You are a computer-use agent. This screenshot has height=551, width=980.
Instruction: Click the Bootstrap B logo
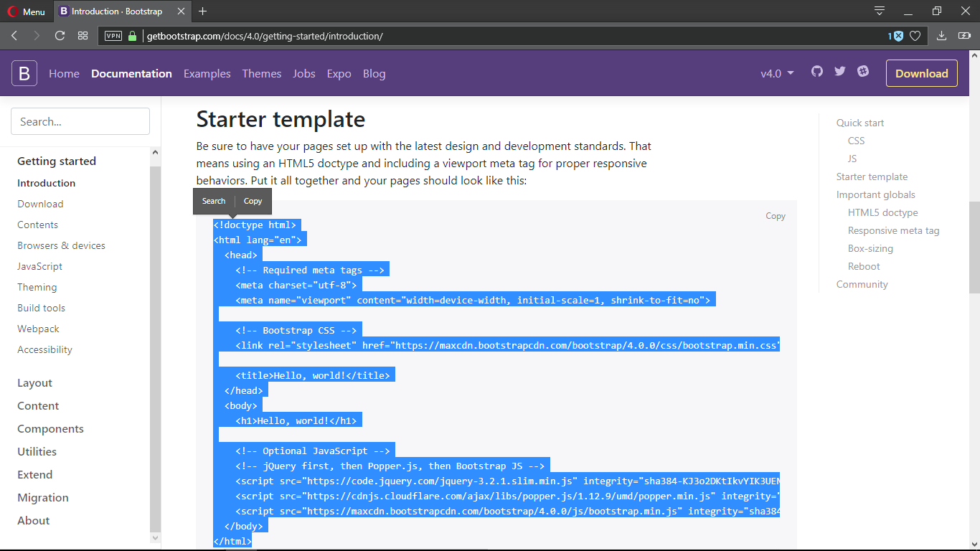24,72
